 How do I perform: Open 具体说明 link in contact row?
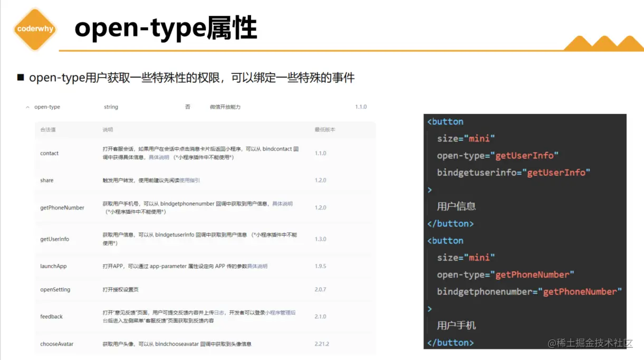pyautogui.click(x=159, y=157)
